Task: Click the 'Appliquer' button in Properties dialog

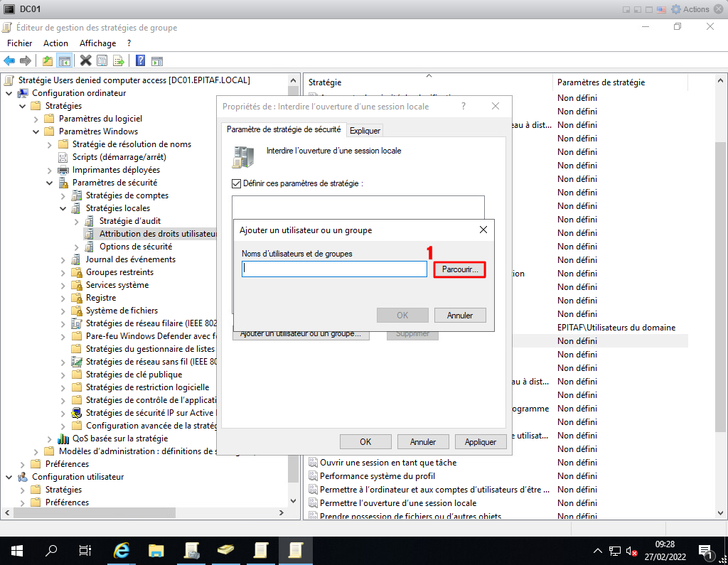Action: tap(480, 441)
